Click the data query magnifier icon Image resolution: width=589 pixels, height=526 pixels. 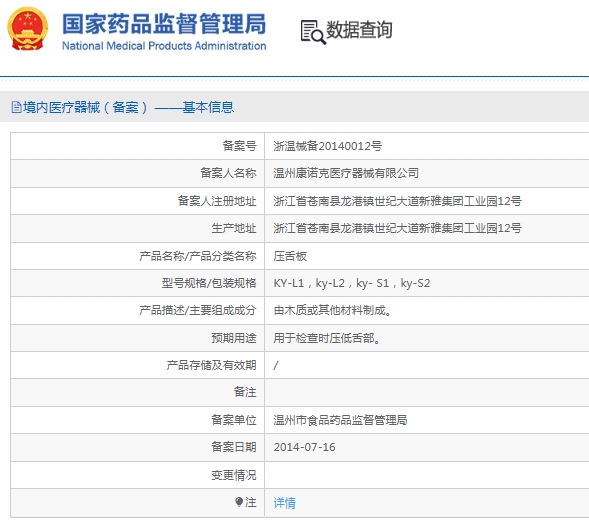pos(313,32)
